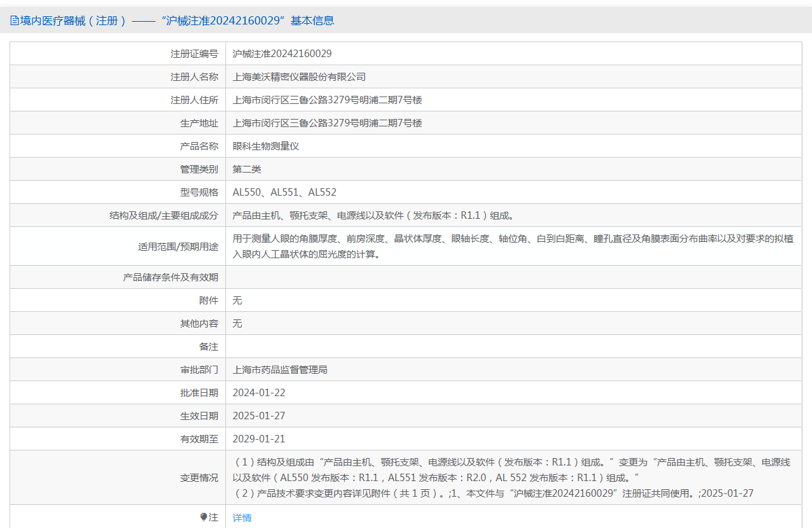The width and height of the screenshot is (812, 528).
Task: Click the 适用范围/预期用途 row label
Action: pos(178,247)
